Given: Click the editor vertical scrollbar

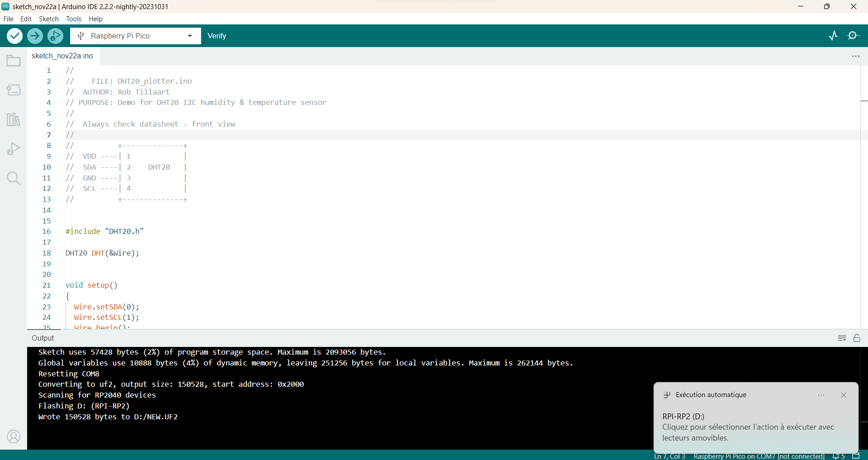Looking at the screenshot, I should tap(864, 197).
